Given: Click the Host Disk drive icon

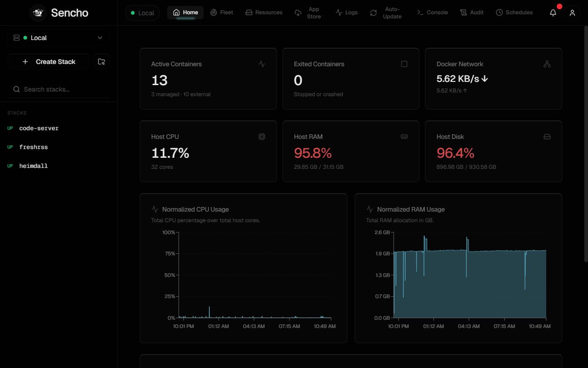Looking at the screenshot, I should pos(547,137).
